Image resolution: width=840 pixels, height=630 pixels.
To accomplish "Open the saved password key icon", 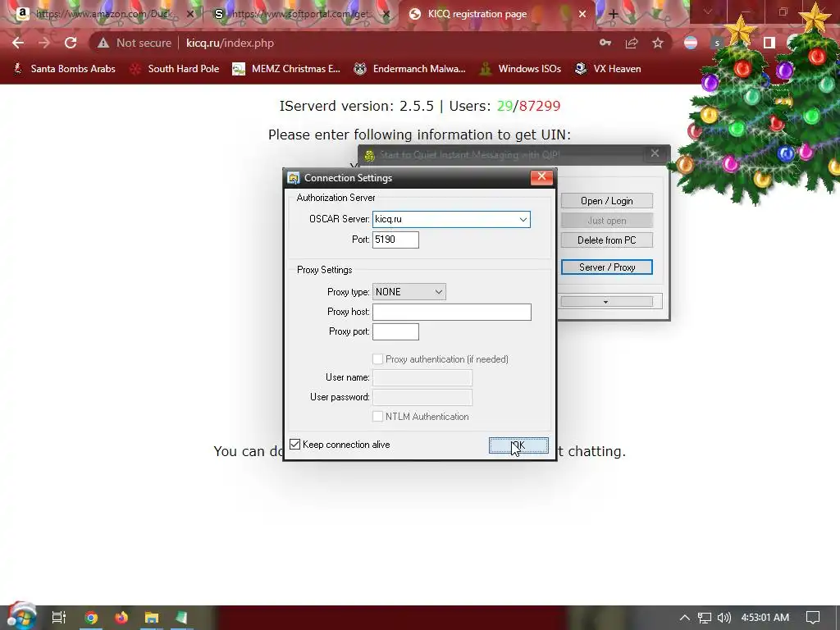I will click(x=605, y=43).
